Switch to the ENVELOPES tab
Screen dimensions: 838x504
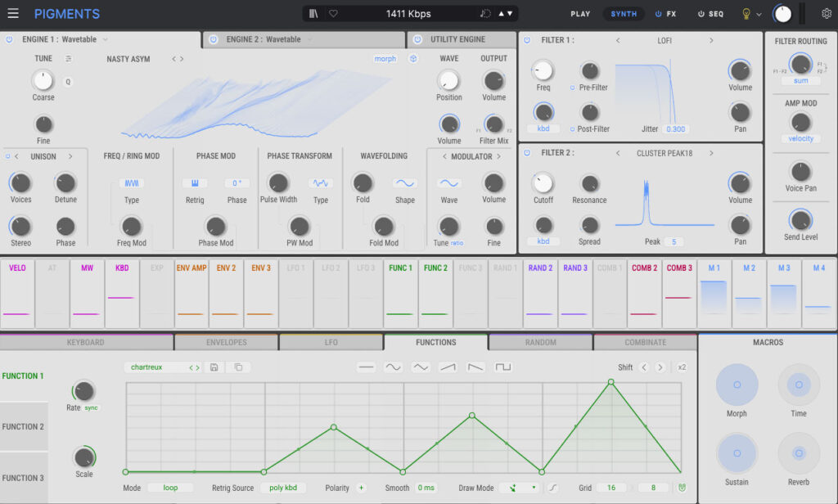[x=227, y=342]
